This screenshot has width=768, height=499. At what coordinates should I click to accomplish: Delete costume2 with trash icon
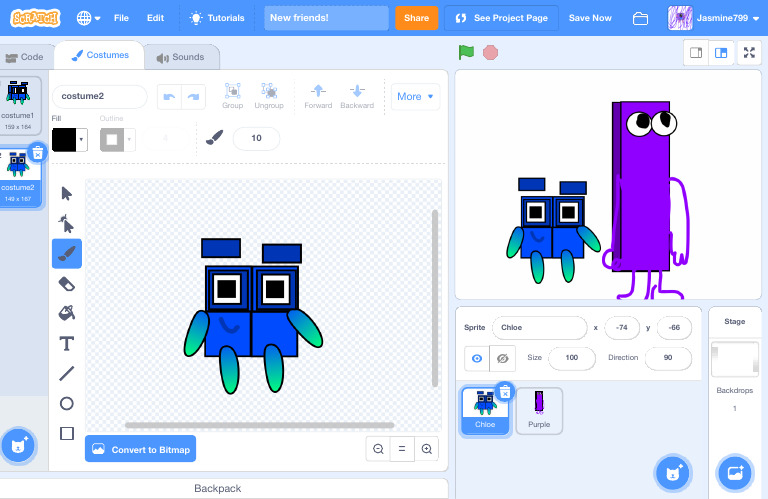click(x=38, y=153)
